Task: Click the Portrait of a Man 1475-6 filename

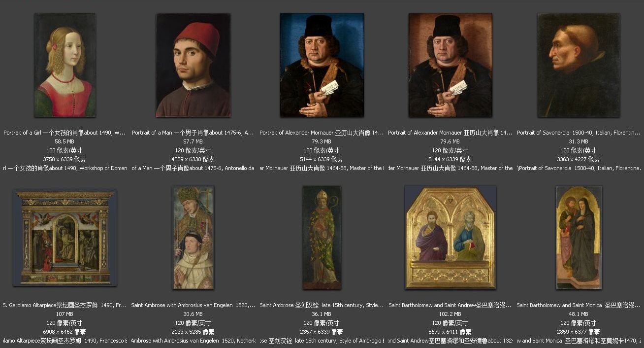Action: (x=193, y=133)
